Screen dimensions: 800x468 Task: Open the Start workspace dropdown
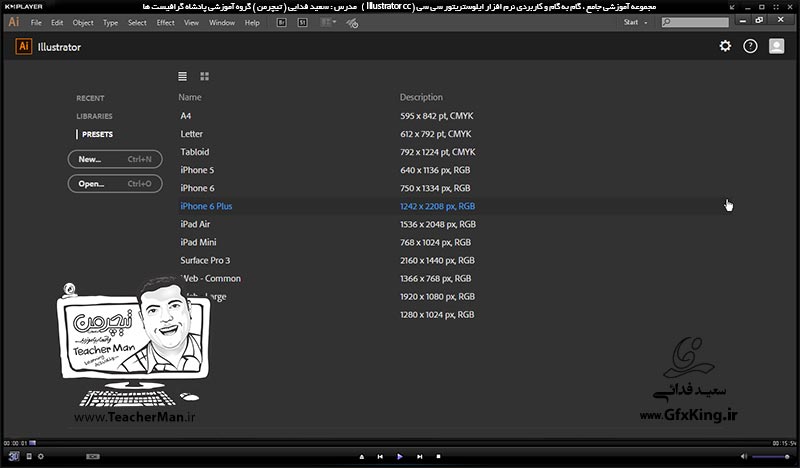click(635, 22)
